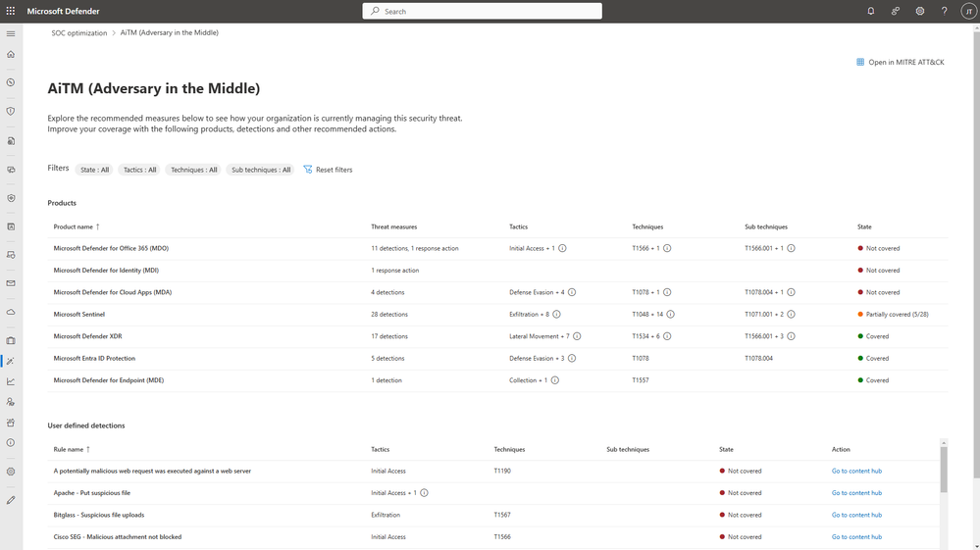Open the Settings gear in sidebar
This screenshot has height=550, width=980.
click(x=11, y=472)
